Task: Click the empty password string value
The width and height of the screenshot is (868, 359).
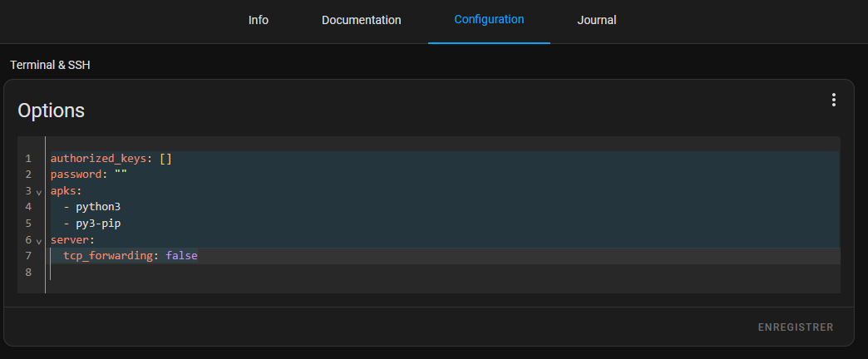Action: [121, 175]
